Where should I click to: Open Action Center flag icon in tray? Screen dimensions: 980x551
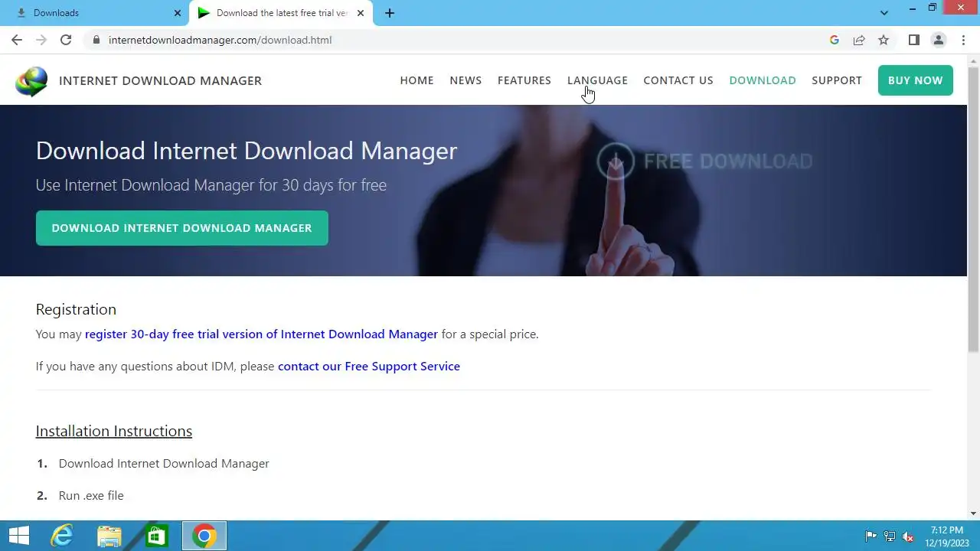[871, 536]
